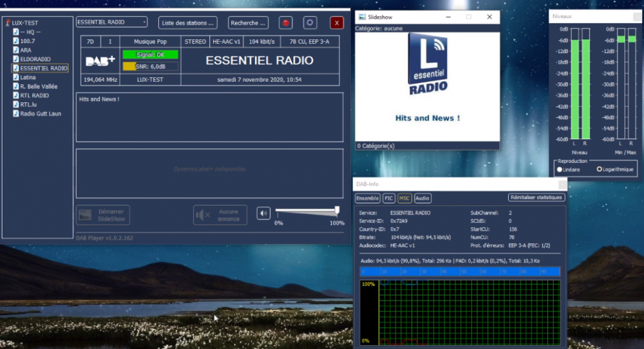Click the left channel level meter bar

[575, 84]
